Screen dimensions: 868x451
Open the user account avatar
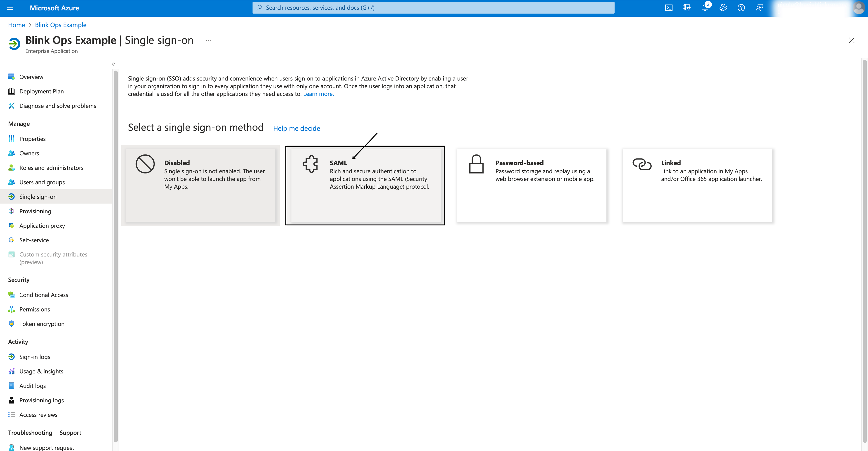(858, 8)
